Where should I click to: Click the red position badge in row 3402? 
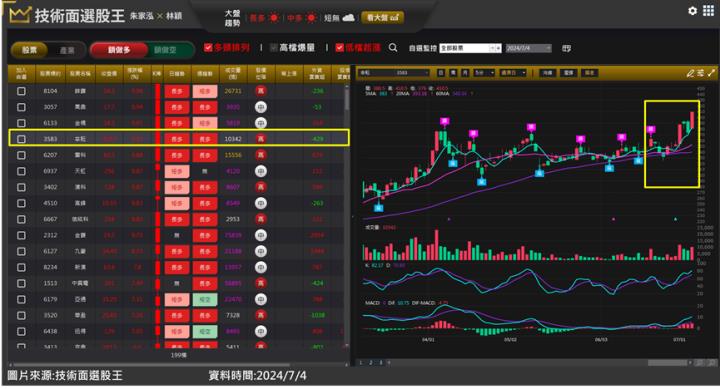tap(260, 187)
